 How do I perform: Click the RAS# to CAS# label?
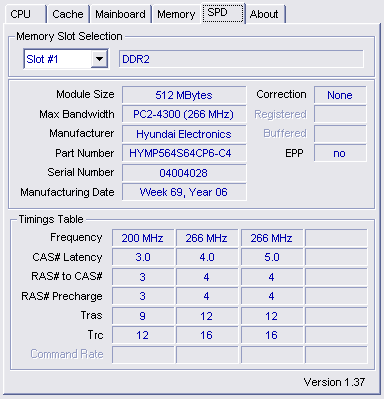(67, 276)
